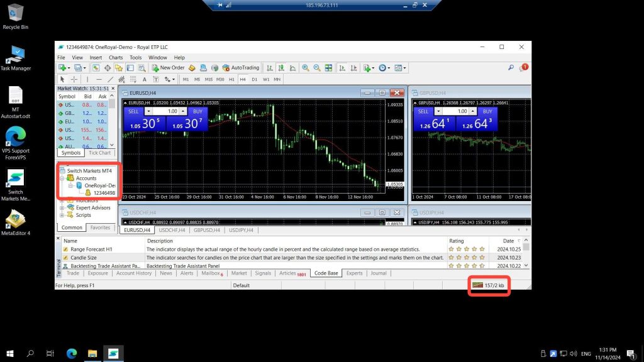Select the Equidistant Channel tool
Screen dimensions: 644x362
tap(121, 79)
